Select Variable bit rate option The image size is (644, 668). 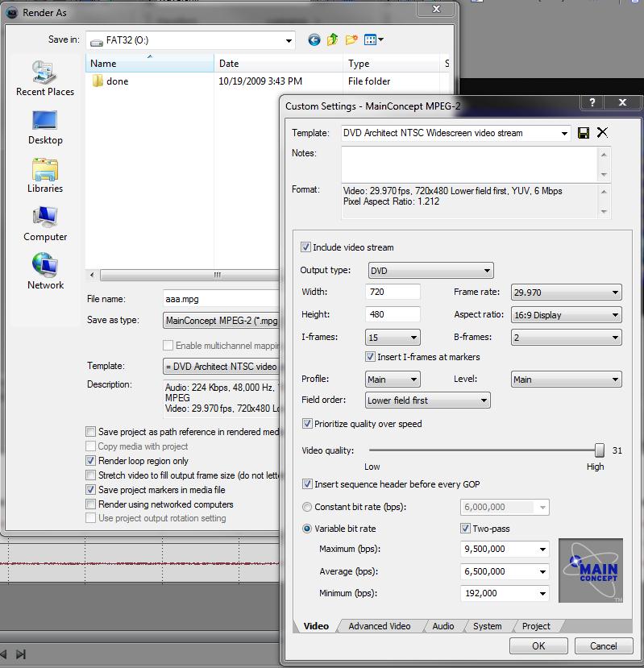point(307,529)
